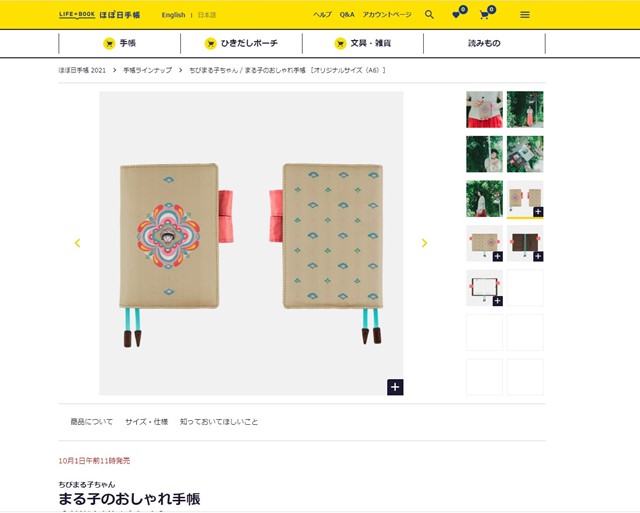Image resolution: width=640 pixels, height=513 pixels.
Task: Switch language to English
Action: pyautogui.click(x=173, y=15)
